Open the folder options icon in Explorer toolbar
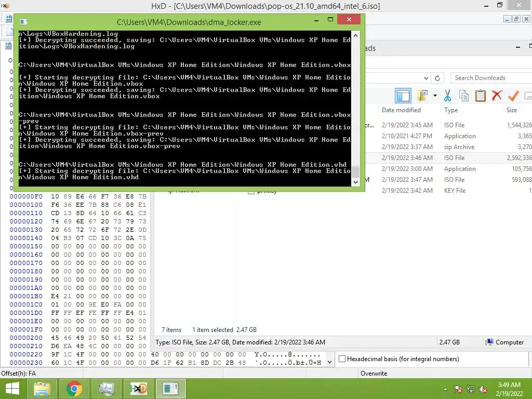 (422, 96)
